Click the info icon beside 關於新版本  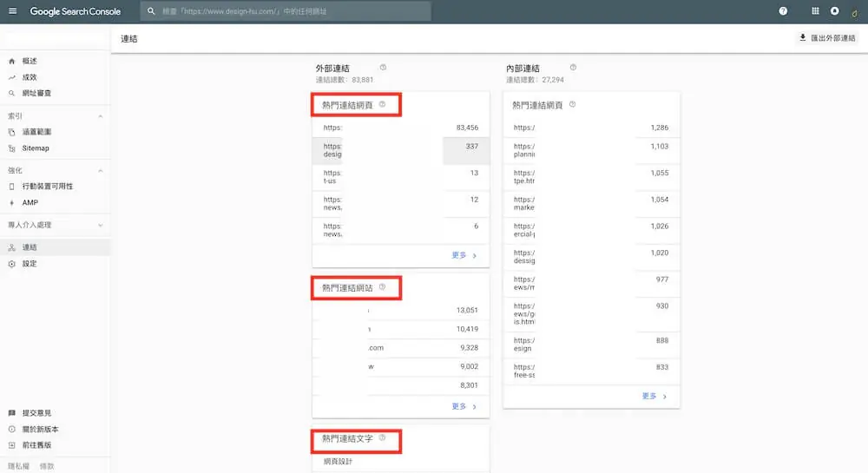click(11, 430)
